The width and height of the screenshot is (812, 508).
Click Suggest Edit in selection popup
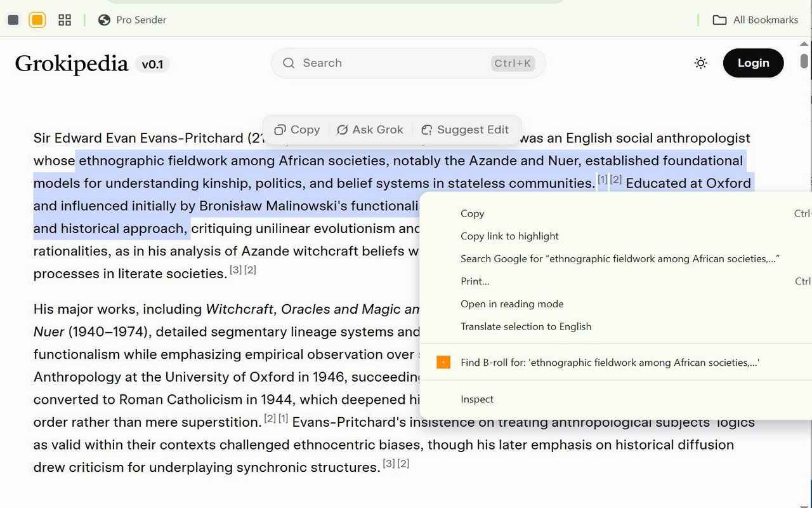tap(465, 130)
